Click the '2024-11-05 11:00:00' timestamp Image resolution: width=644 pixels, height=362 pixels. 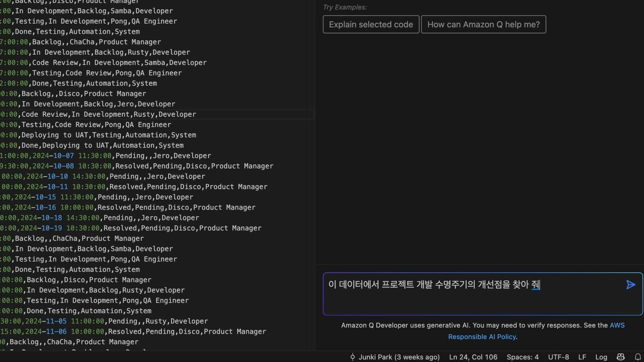pos(64,321)
